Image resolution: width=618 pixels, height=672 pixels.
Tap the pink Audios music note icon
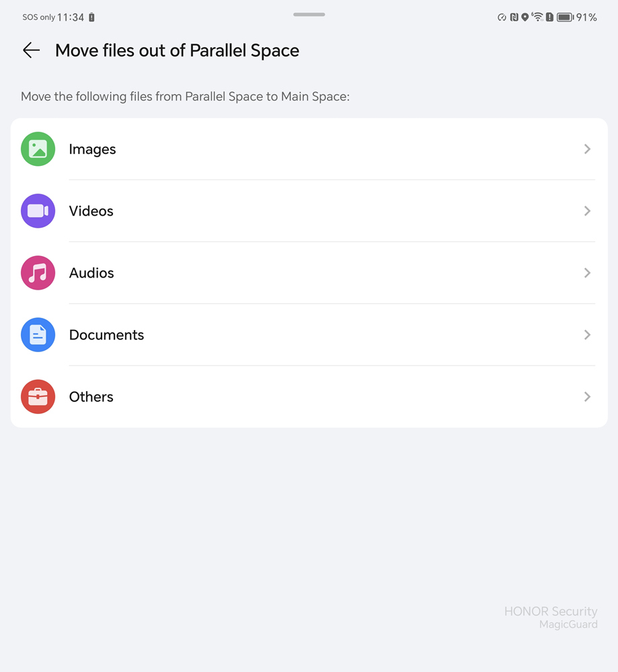point(38,273)
